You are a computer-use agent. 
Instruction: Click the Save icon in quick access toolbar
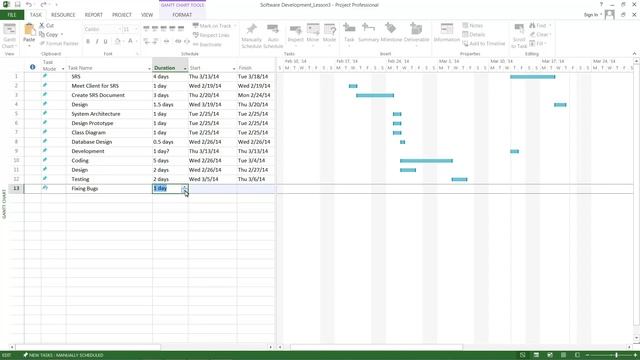[18, 4]
